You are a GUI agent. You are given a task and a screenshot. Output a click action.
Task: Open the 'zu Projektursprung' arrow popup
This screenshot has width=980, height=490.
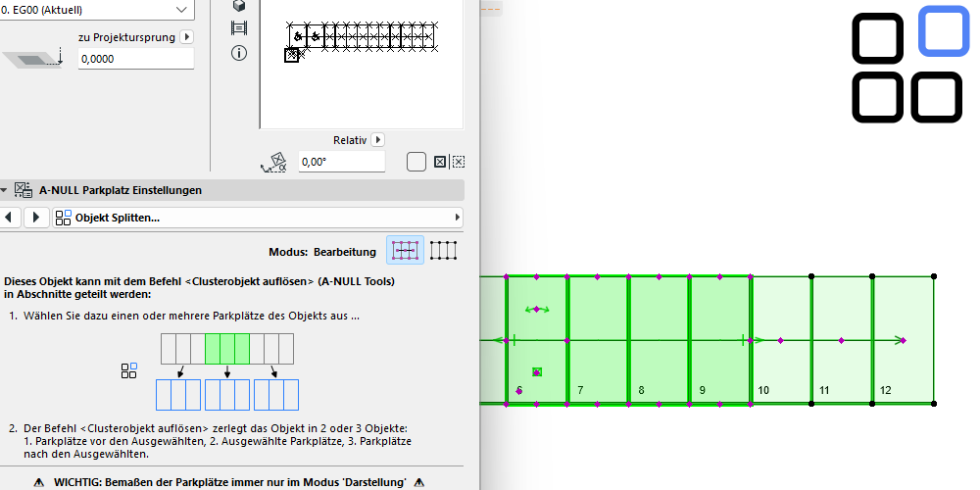[187, 37]
